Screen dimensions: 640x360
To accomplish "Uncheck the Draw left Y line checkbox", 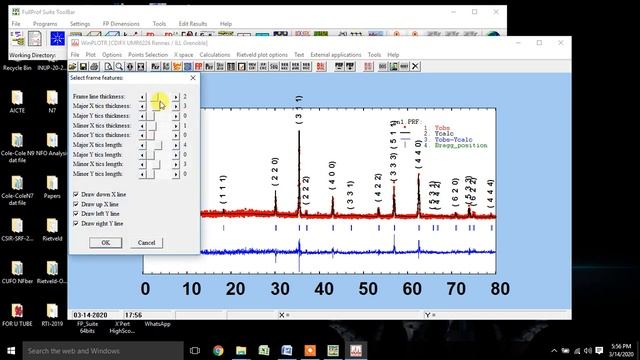I will point(76,213).
